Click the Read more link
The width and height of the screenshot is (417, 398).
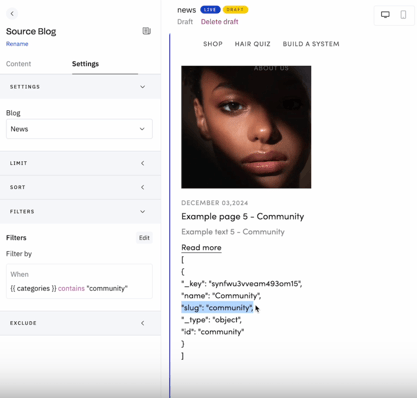pyautogui.click(x=201, y=248)
